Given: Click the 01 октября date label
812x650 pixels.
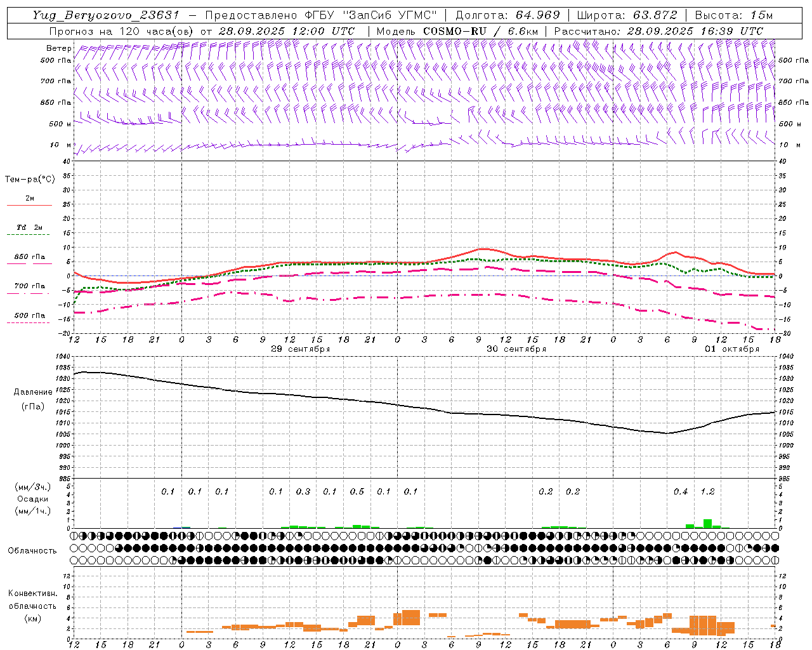Looking at the screenshot, I should coord(732,349).
